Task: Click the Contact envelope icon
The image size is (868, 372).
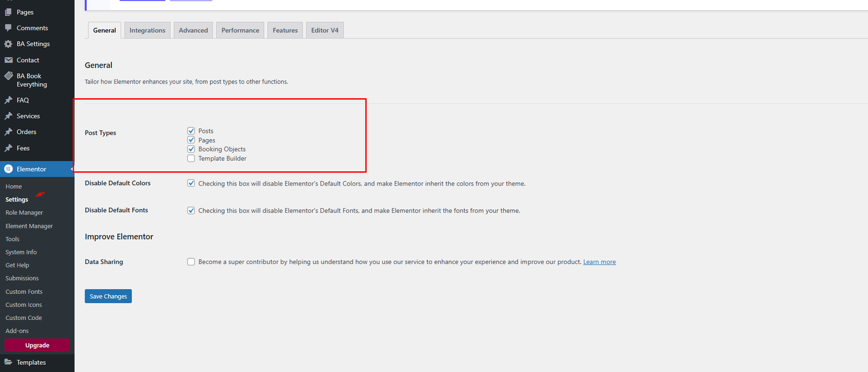Action: 8,60
